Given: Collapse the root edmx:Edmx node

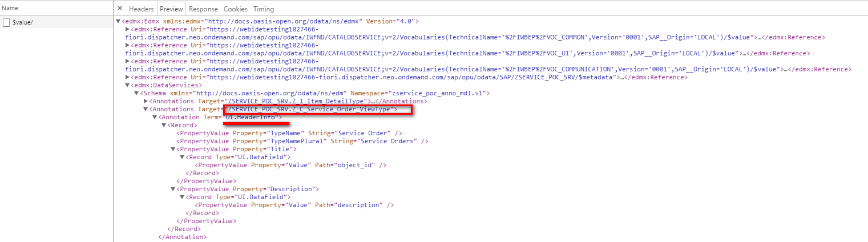Looking at the screenshot, I should (x=119, y=21).
